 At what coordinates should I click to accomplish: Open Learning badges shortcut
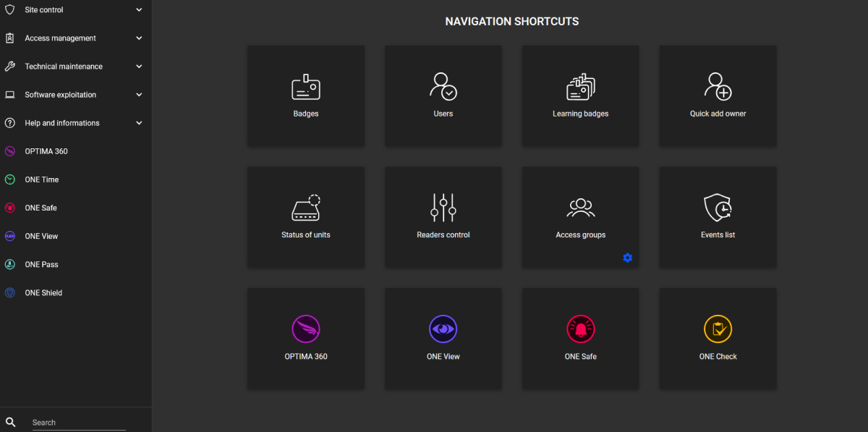(x=580, y=96)
